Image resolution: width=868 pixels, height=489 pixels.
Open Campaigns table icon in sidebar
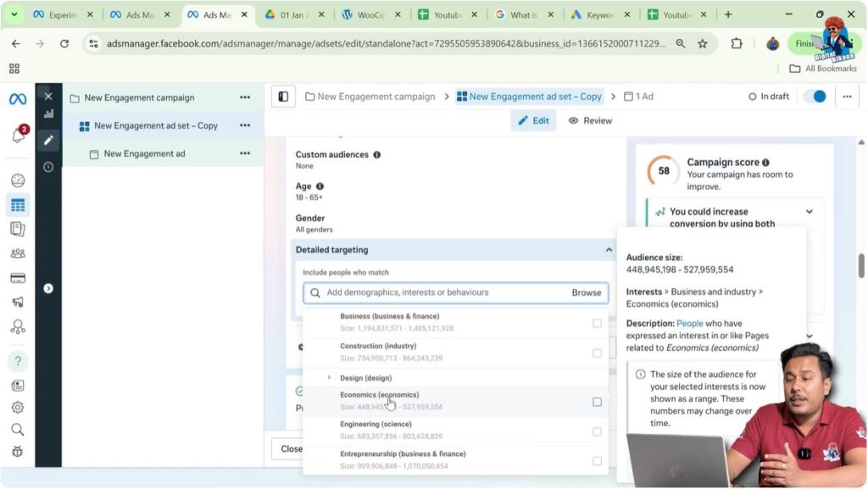pyautogui.click(x=18, y=205)
